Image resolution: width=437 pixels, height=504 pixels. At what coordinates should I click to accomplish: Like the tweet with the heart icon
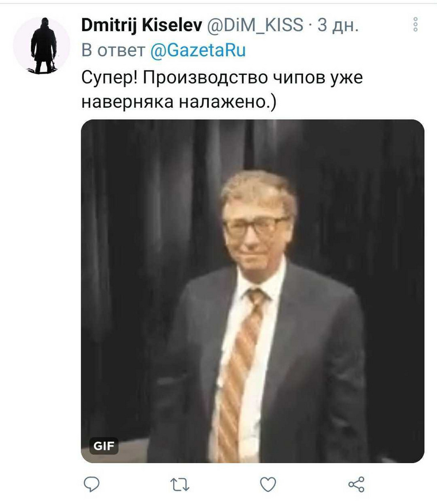(268, 484)
